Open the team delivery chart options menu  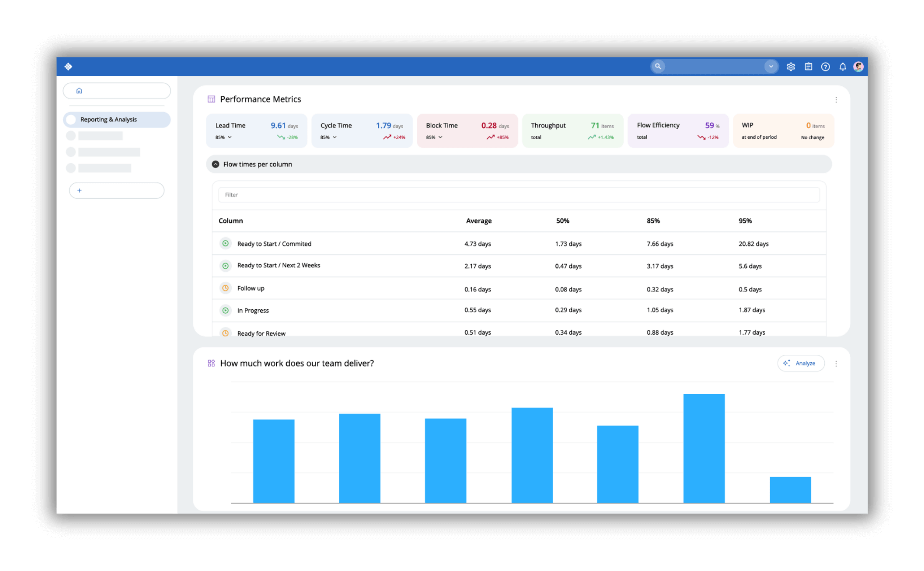tap(836, 363)
